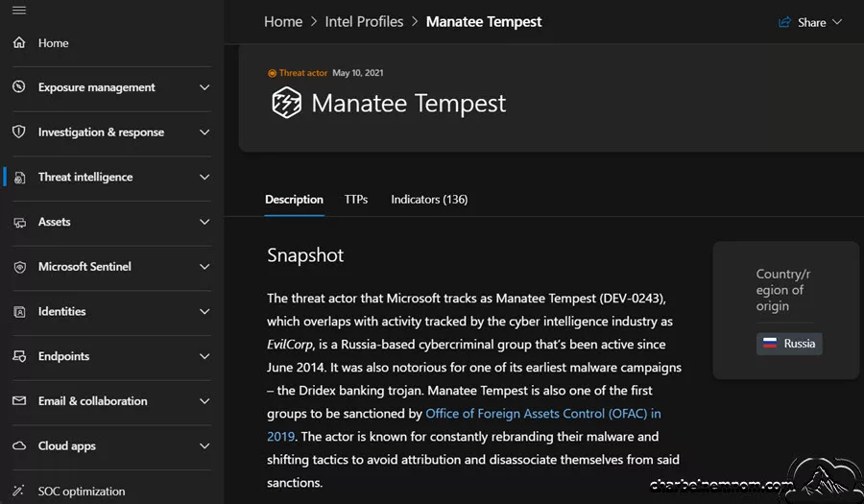Expand Email & collaboration chevron
Viewport: 864px width, 504px height.
pos(204,401)
